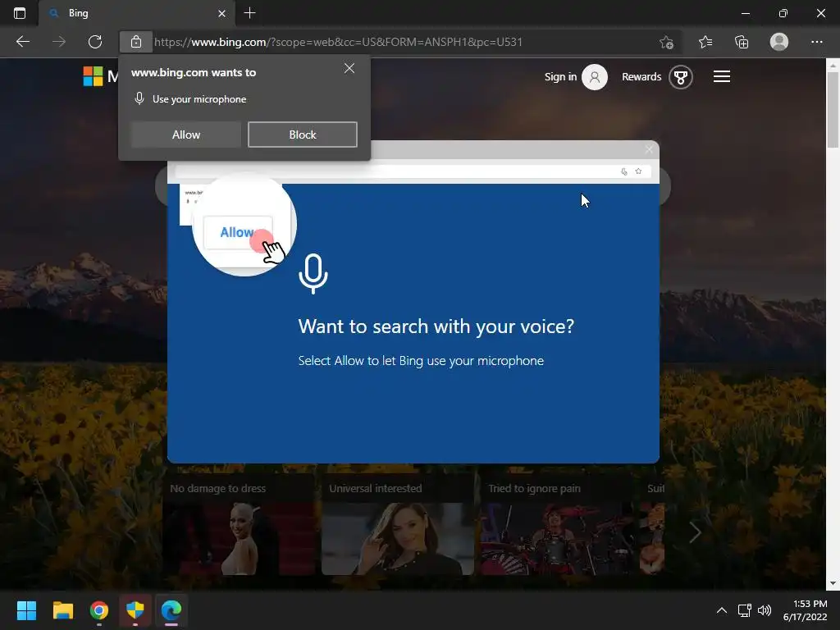Open the volume control tray icon
840x630 pixels.
tap(765, 610)
